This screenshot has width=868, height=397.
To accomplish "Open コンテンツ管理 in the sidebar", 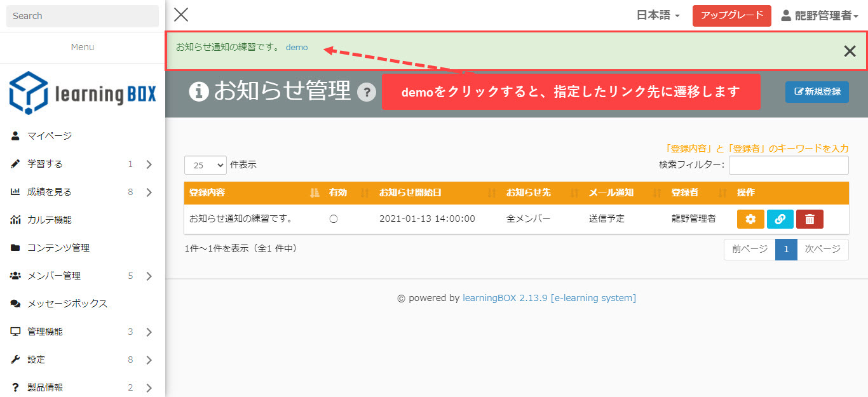I will pyautogui.click(x=58, y=248).
